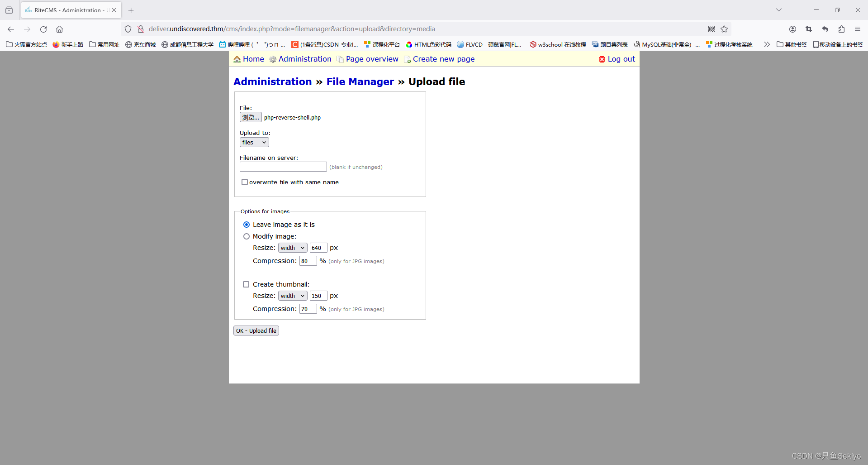This screenshot has height=465, width=868.
Task: Open a new browser tab
Action: 131,10
